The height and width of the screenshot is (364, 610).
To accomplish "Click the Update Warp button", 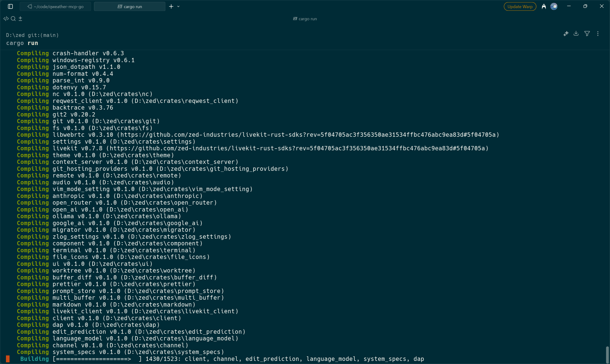I will coord(520,6).
